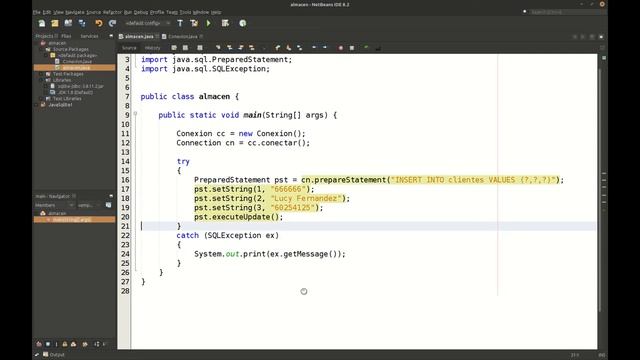
Task: Open the Source menu
Action: tap(93, 12)
